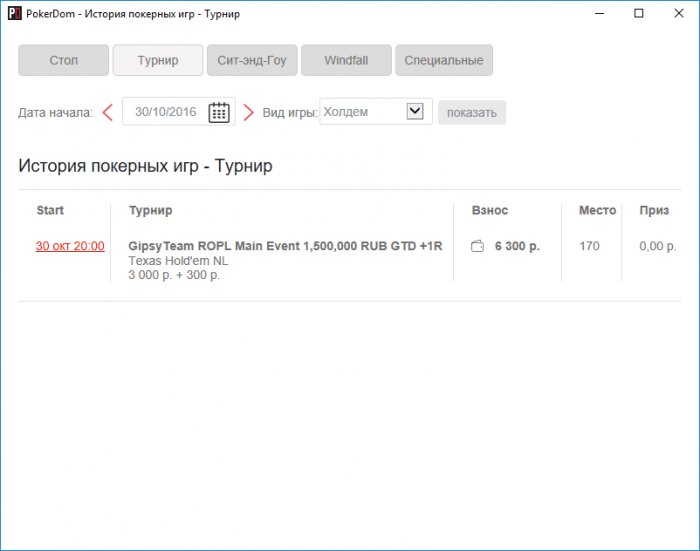
Task: Click the История покерных игр - Турнир heading
Action: pyautogui.click(x=145, y=166)
